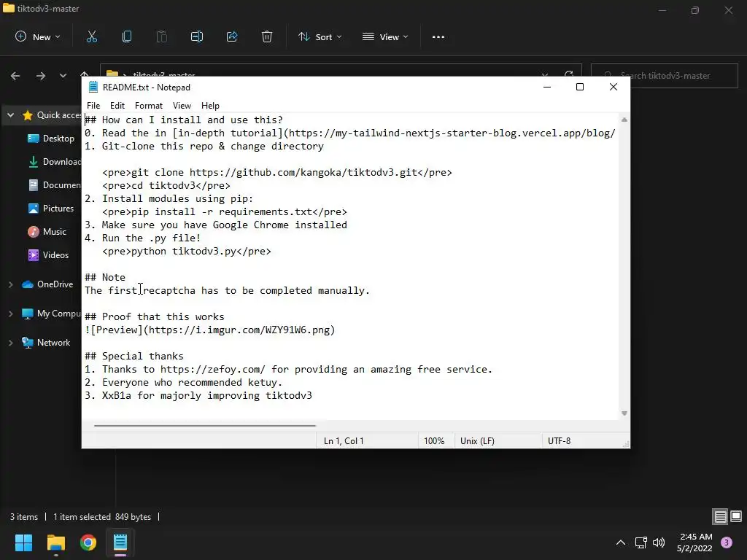Click Notepad vertical scrollbar up arrow
This screenshot has width=747, height=560.
coord(624,120)
